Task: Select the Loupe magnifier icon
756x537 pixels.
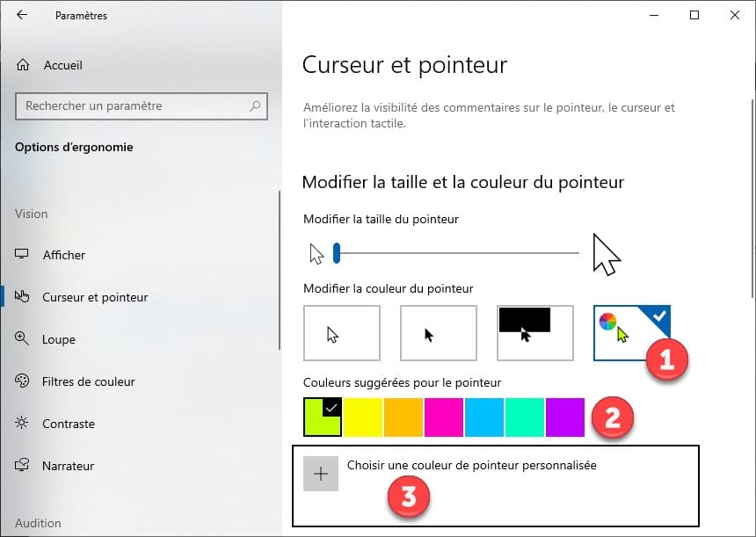Action: click(x=23, y=339)
